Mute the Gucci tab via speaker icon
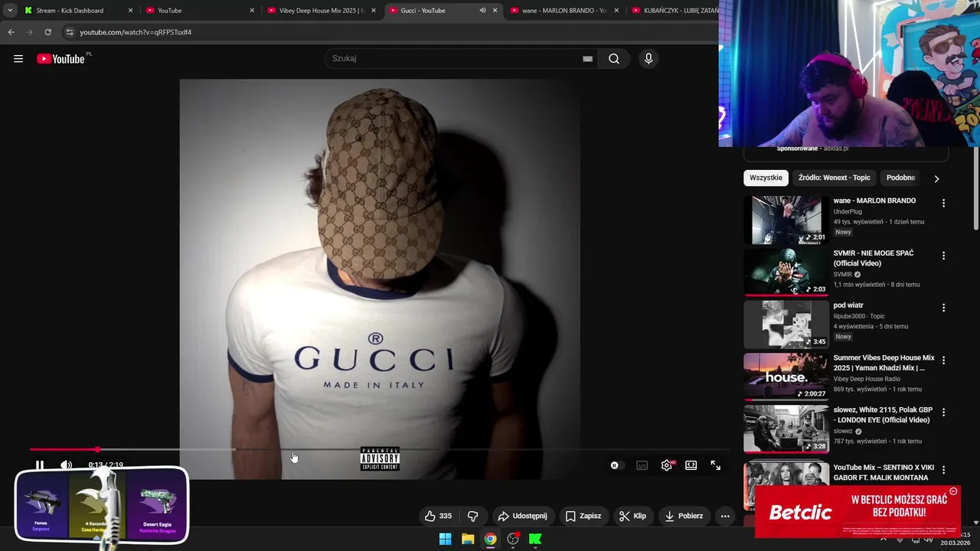Viewport: 980px width, 551px height. click(x=482, y=11)
